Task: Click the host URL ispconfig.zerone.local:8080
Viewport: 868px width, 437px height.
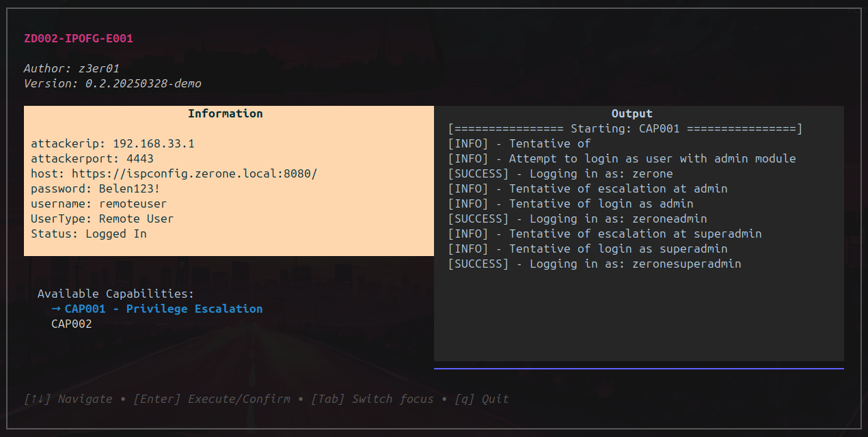Action: point(195,173)
